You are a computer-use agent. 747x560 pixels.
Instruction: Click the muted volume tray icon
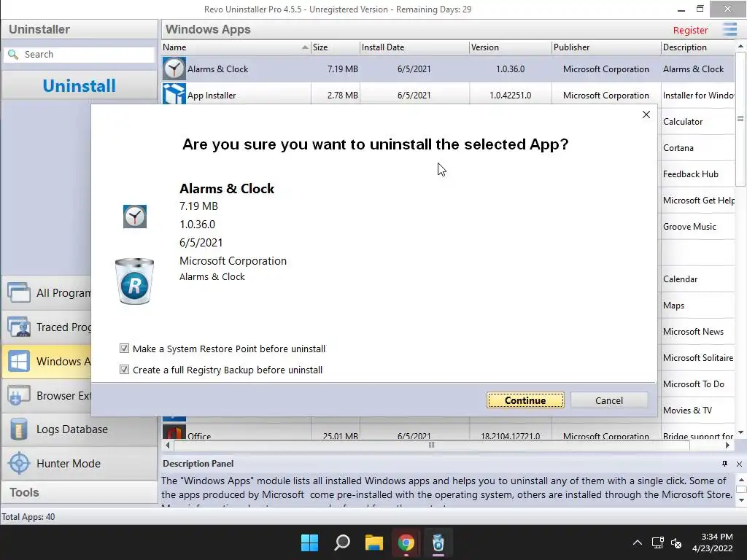click(676, 542)
